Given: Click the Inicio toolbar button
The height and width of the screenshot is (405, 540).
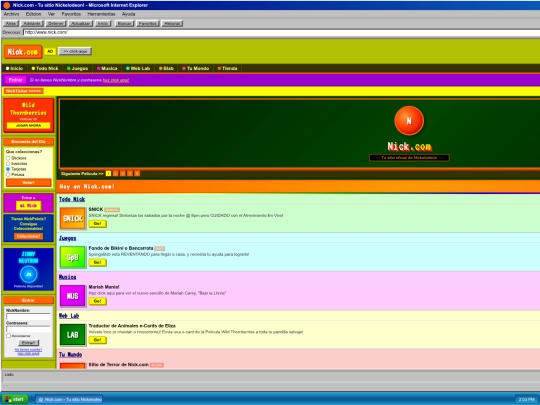Looking at the screenshot, I should click(x=103, y=23).
